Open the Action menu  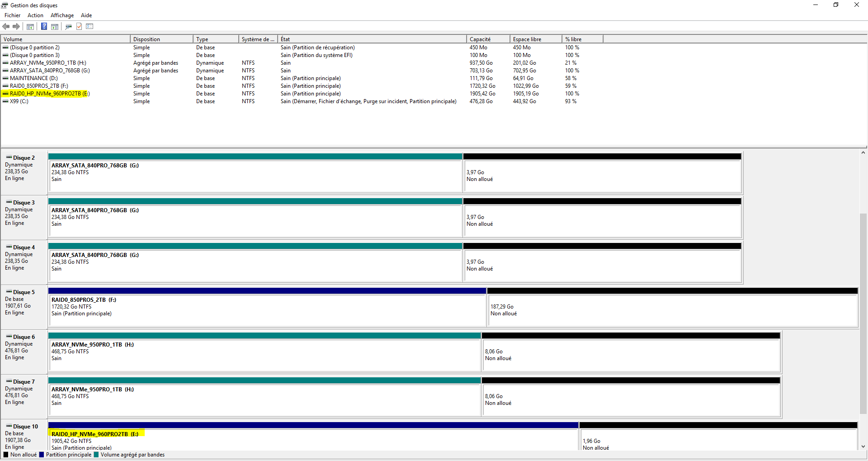(x=35, y=15)
